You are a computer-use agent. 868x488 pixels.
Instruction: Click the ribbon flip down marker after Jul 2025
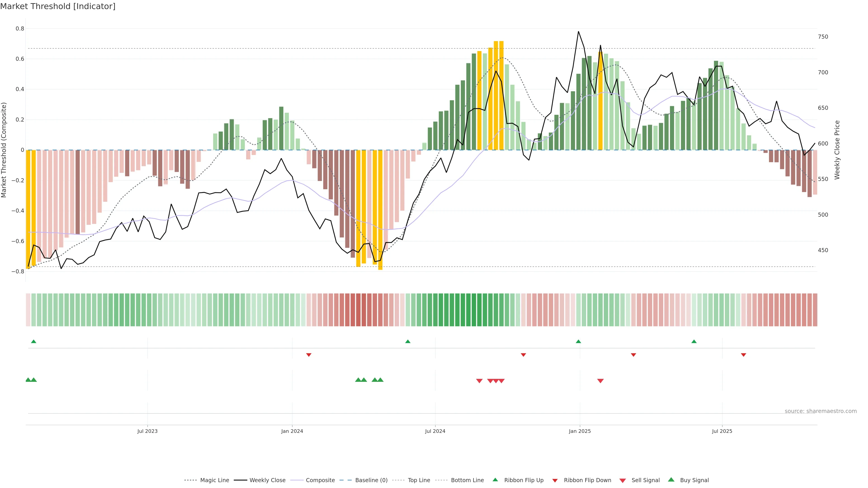743,355
